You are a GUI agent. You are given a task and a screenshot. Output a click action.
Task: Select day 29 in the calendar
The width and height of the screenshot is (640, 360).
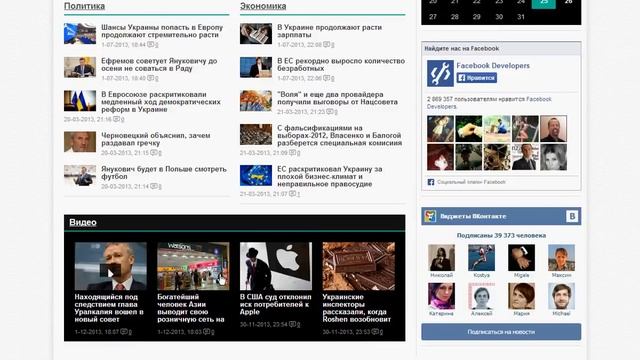click(x=477, y=17)
